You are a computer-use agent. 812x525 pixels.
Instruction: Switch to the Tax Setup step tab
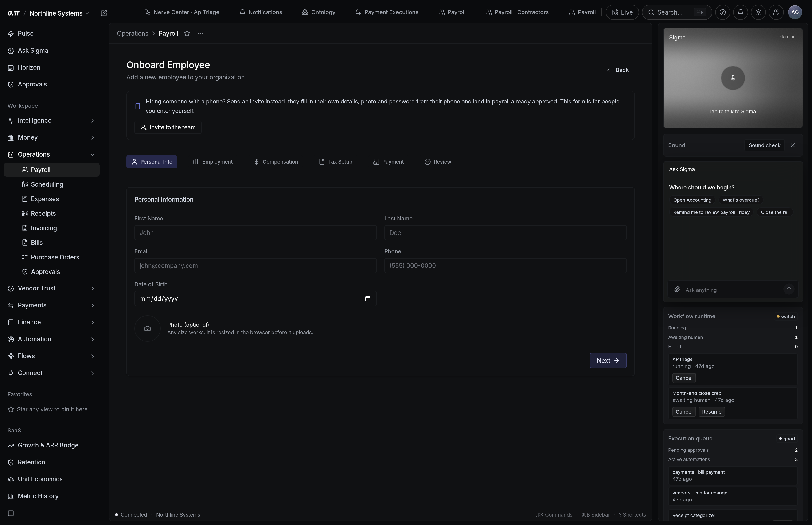(336, 162)
